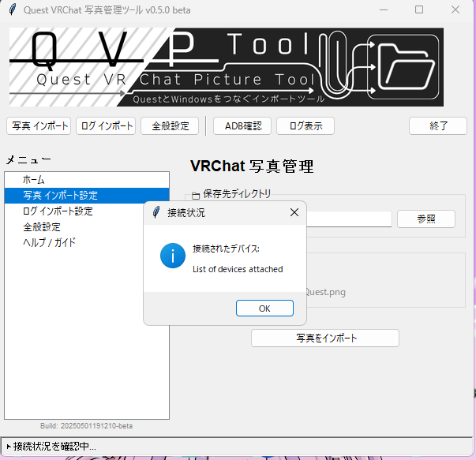Viewport: 476px width, 460px height.
Task: Select ログ インポート設定 in the menu list
Action: pos(87,211)
